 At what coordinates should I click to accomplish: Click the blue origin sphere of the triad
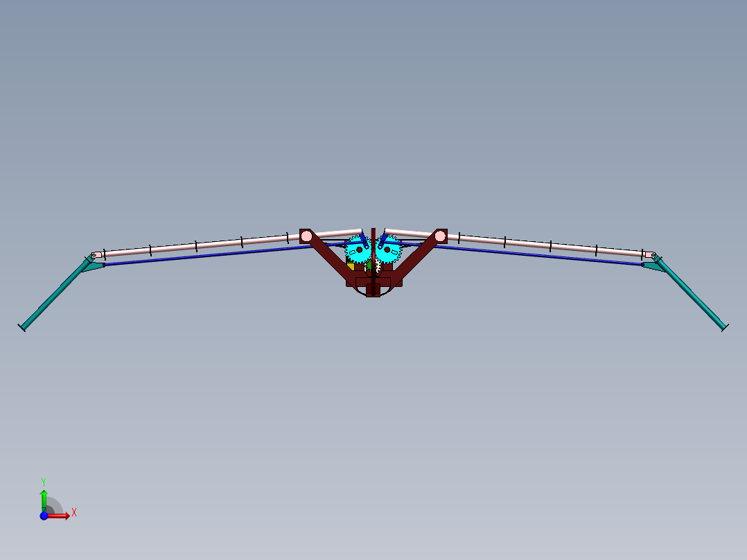click(44, 516)
